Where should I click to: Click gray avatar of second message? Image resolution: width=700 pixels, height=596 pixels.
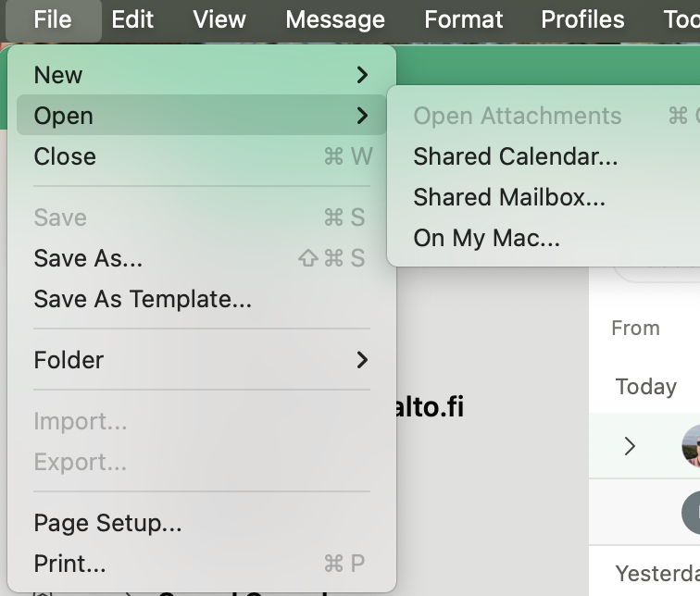tap(691, 511)
